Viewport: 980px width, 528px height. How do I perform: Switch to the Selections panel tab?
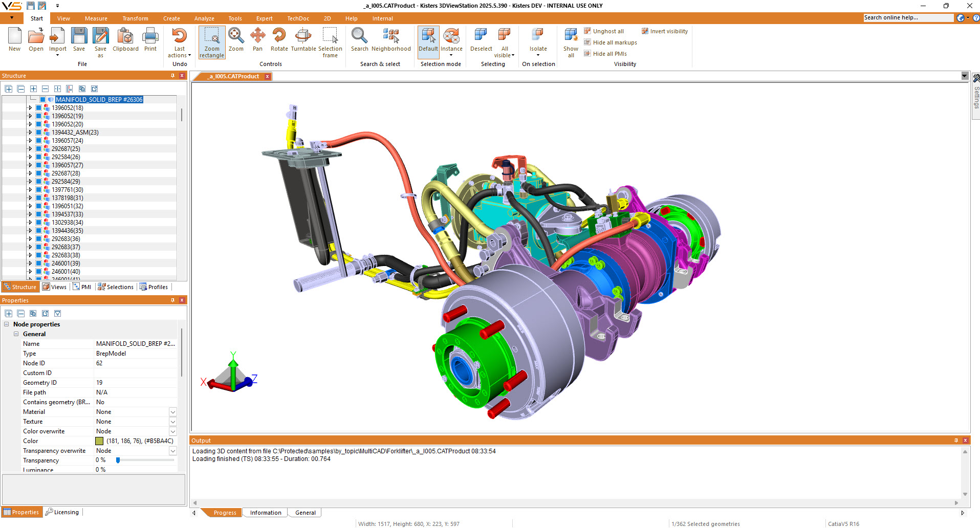click(x=116, y=287)
